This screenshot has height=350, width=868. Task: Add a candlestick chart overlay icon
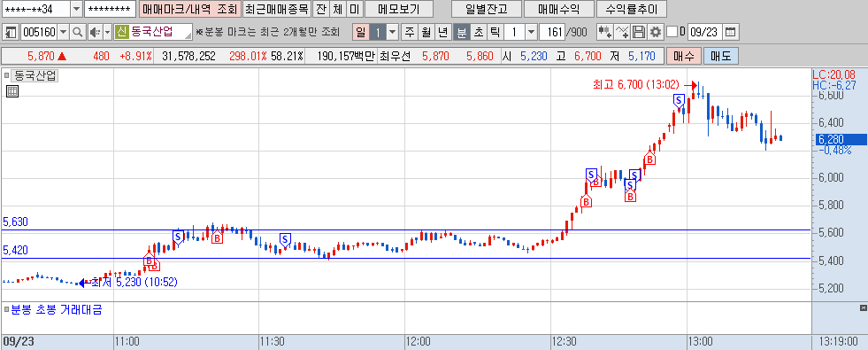604,32
